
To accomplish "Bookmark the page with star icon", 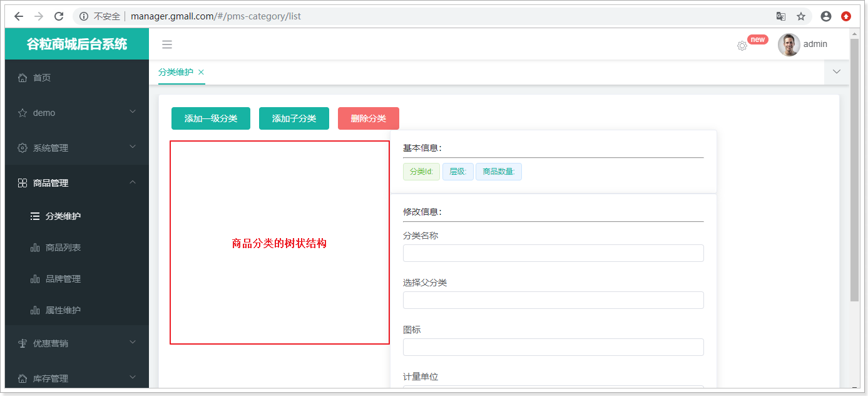I will coord(801,16).
